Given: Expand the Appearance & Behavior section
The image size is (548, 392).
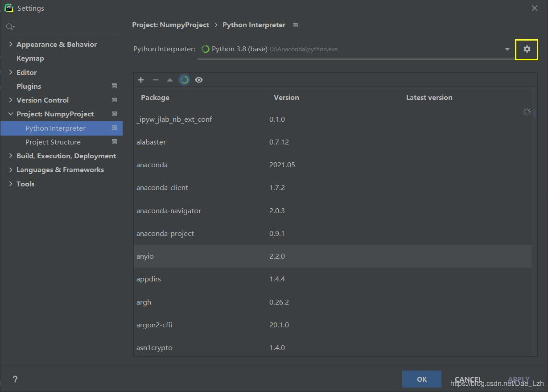Looking at the screenshot, I should tap(11, 44).
